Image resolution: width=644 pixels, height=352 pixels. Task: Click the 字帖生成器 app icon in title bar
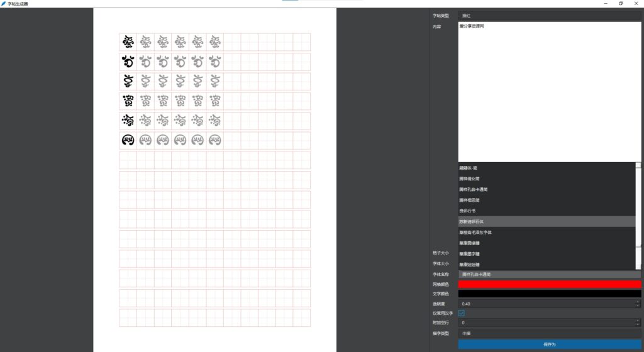(4, 4)
